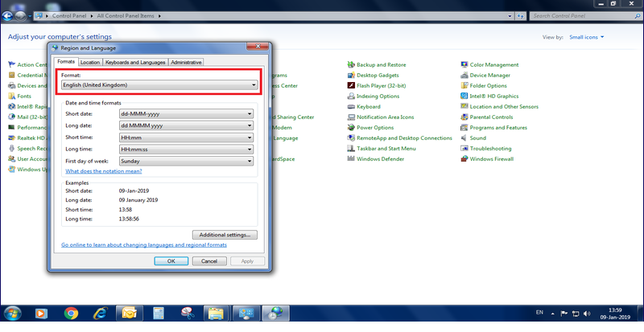Open the Format dropdown showing English (United Kingdom)

(159, 85)
